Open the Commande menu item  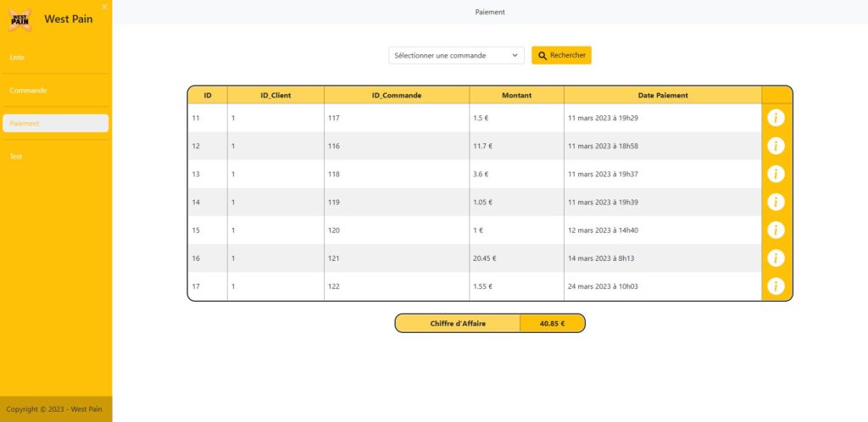pyautogui.click(x=55, y=90)
